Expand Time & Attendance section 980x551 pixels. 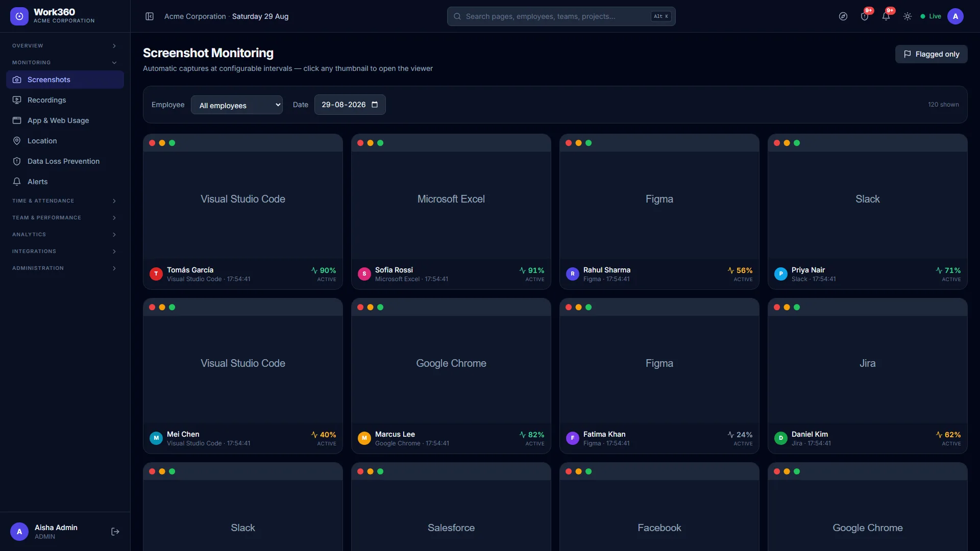[65, 201]
